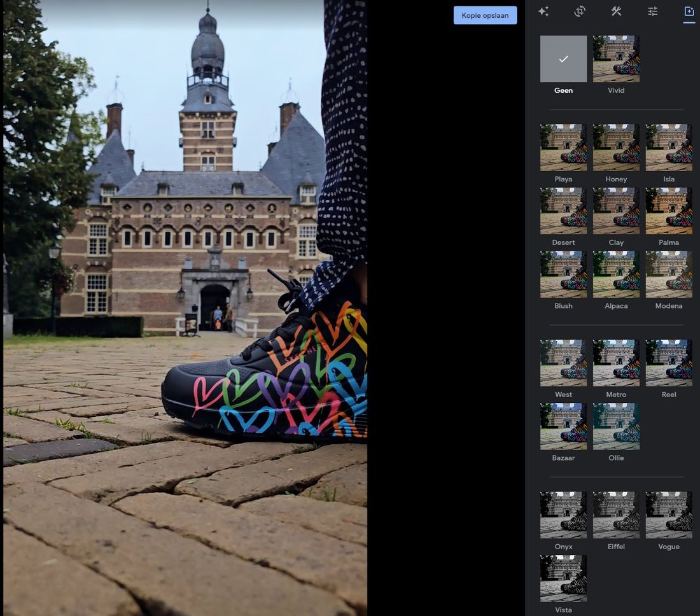Apply the Vogue black-and-white filter
The image size is (700, 616).
(669, 515)
